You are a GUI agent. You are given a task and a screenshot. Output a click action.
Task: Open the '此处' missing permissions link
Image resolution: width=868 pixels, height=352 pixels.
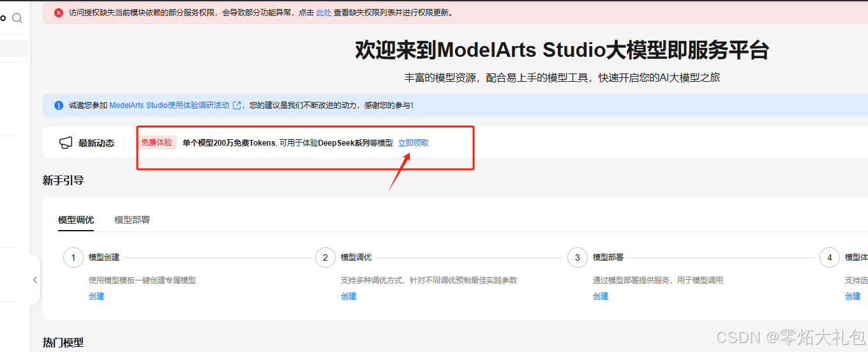click(x=324, y=12)
